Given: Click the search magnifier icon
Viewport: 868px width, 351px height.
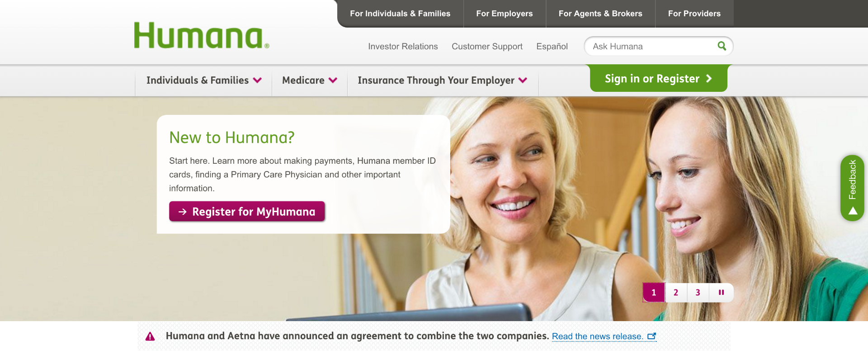Looking at the screenshot, I should point(722,46).
